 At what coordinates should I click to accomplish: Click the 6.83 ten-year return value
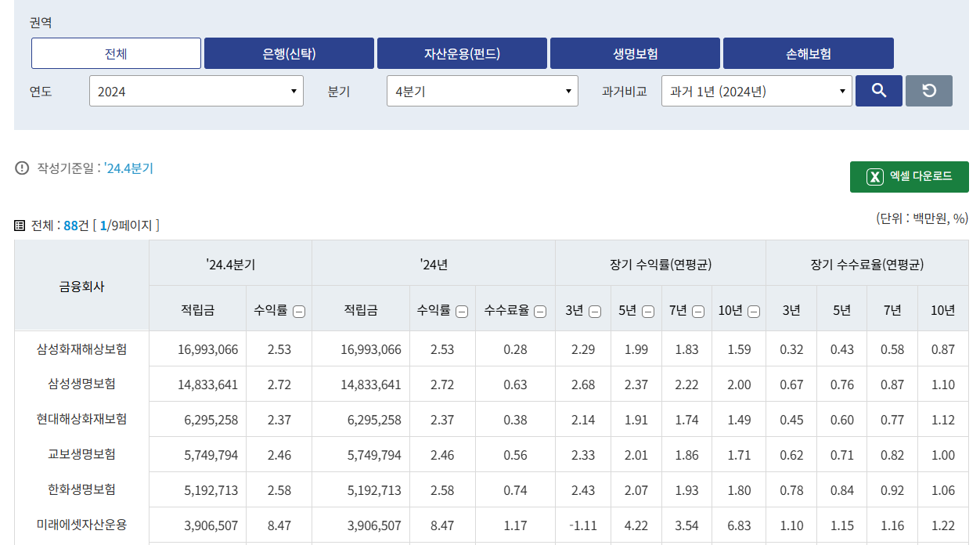739,525
